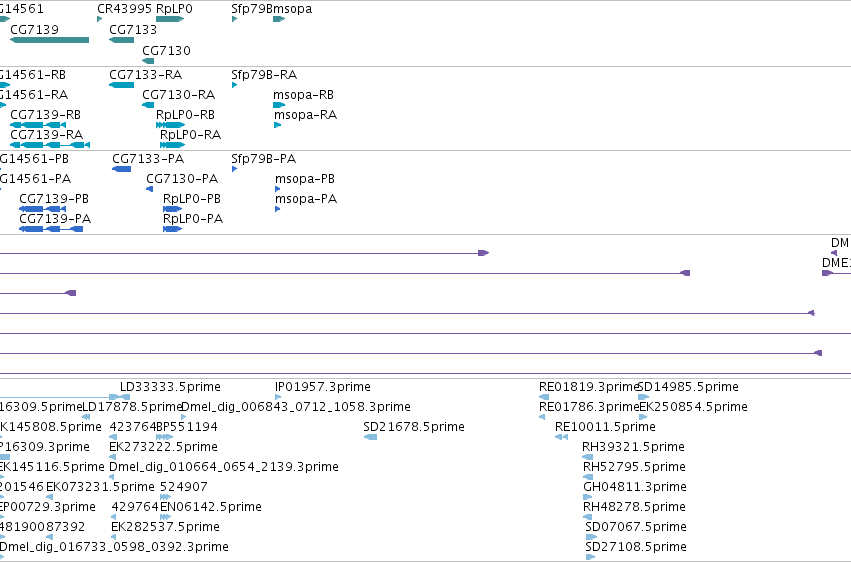Select feature 524907
Screen dimensions: 851x562
166,497
